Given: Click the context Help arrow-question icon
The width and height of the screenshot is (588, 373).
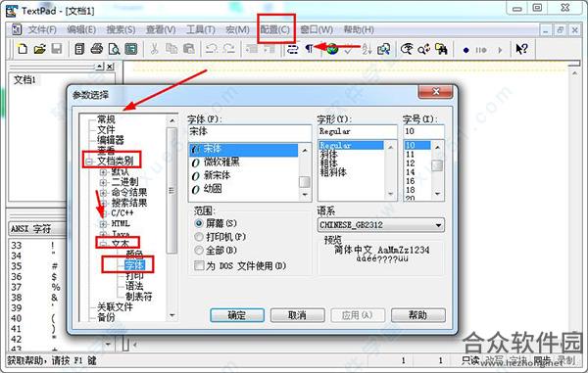Looking at the screenshot, I should [x=521, y=49].
